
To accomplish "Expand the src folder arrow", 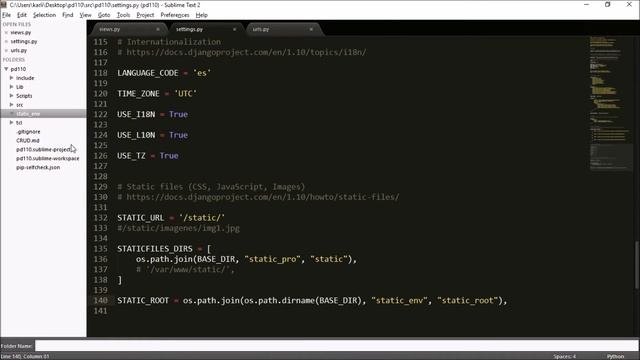I will pyautogui.click(x=11, y=104).
